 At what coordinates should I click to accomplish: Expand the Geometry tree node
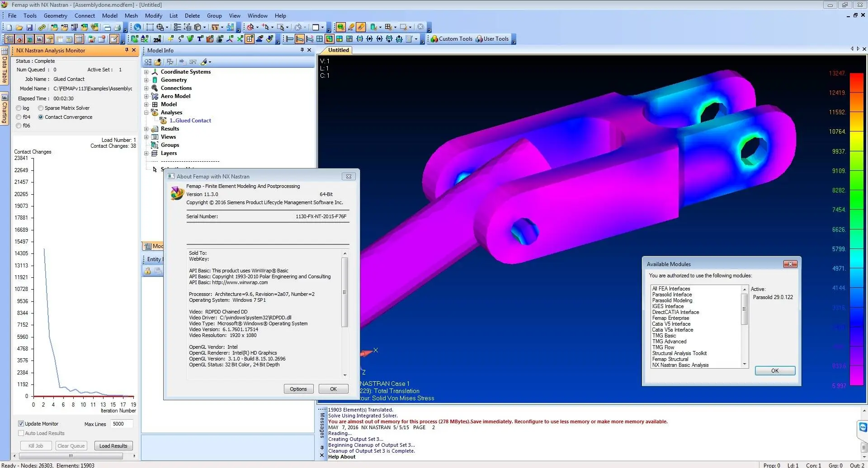point(146,80)
